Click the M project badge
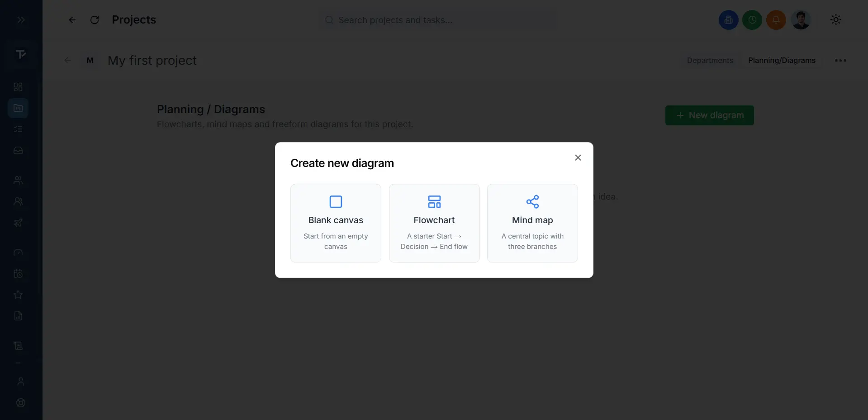Viewport: 868px width, 420px height. click(x=90, y=60)
